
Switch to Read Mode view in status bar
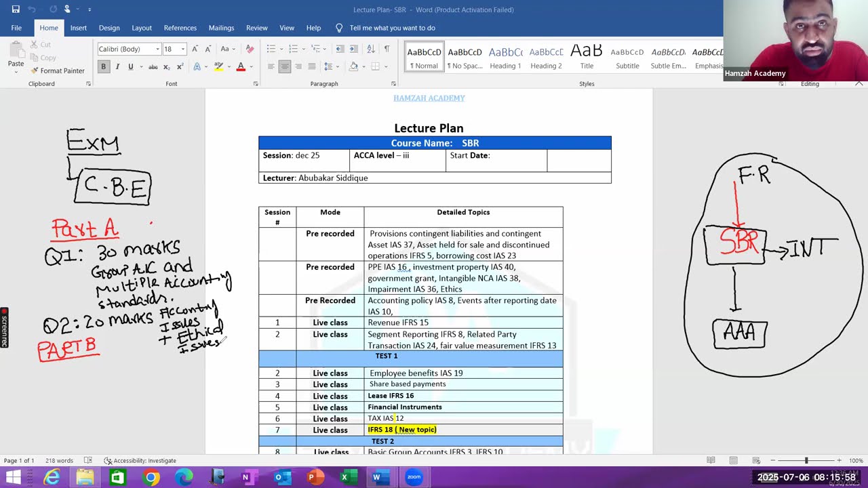pyautogui.click(x=711, y=460)
